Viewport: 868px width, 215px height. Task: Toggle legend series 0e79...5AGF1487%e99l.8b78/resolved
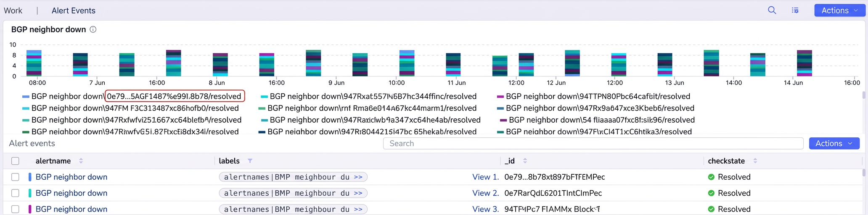[x=175, y=96]
